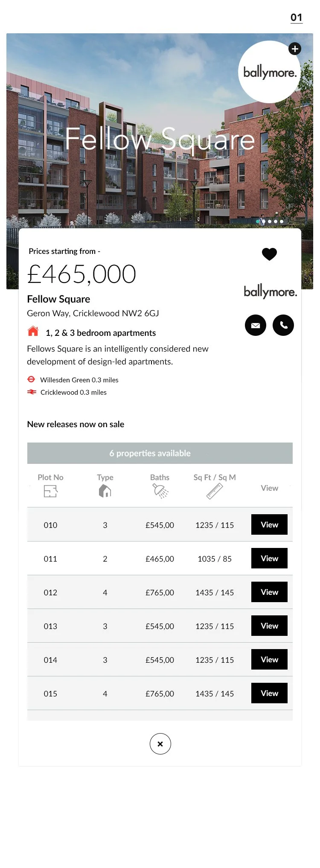Open the View button for plot 012
The height and width of the screenshot is (868, 320).
(269, 592)
